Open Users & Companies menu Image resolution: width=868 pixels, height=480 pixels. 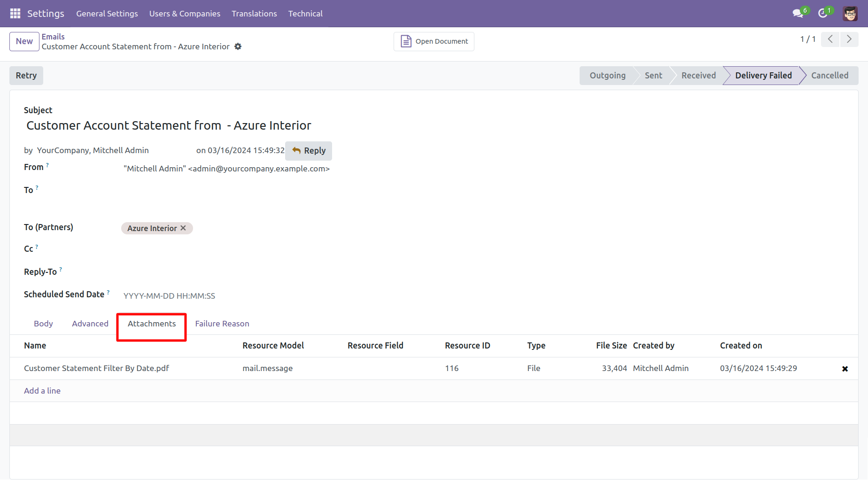185,14
